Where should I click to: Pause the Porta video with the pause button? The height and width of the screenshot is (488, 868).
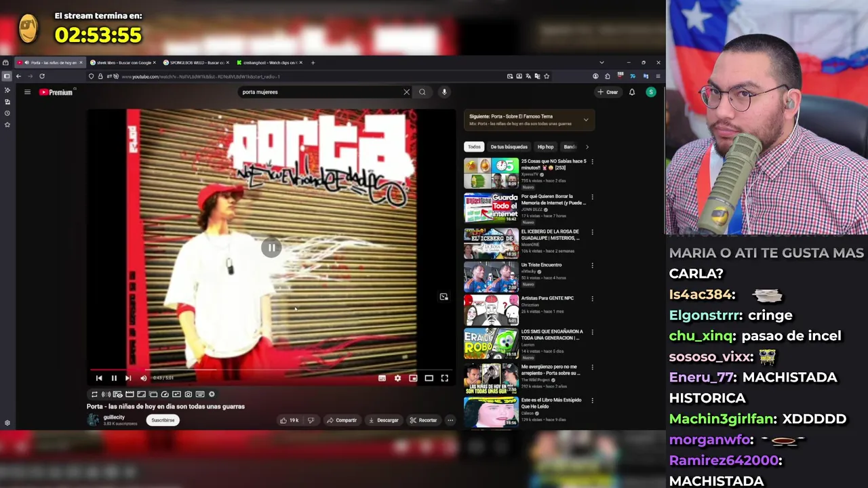(114, 378)
